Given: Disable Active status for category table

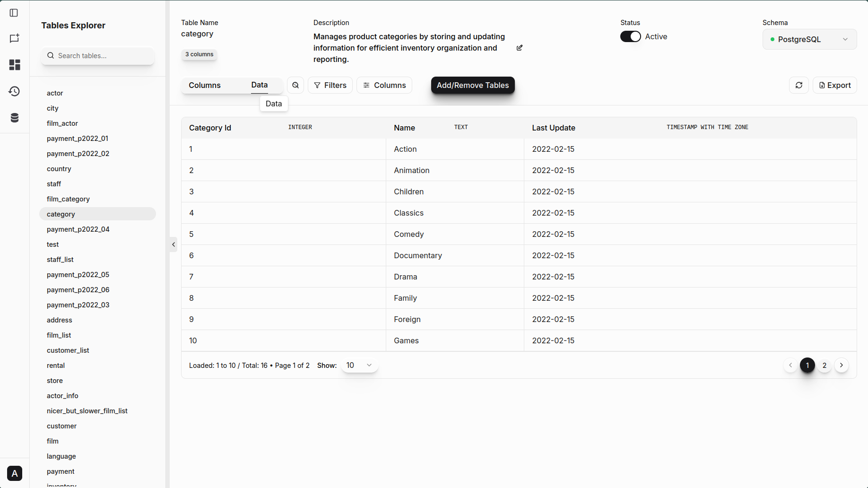Looking at the screenshot, I should 630,36.
